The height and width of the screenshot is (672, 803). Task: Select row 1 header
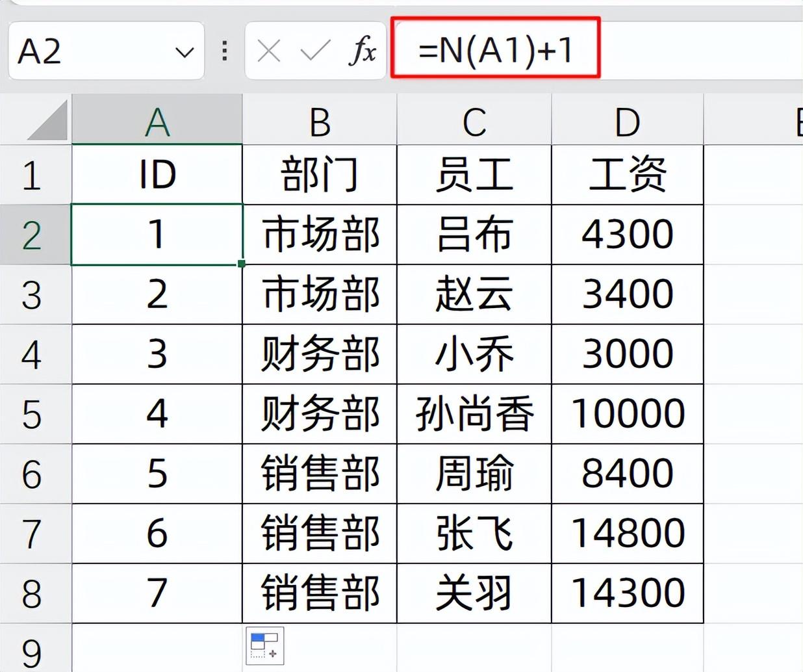pos(35,175)
